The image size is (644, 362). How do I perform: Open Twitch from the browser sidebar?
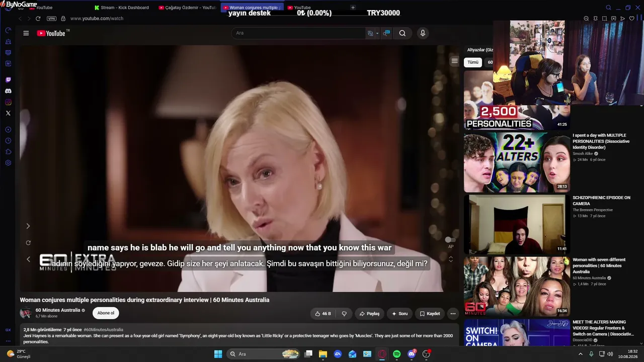click(x=8, y=80)
